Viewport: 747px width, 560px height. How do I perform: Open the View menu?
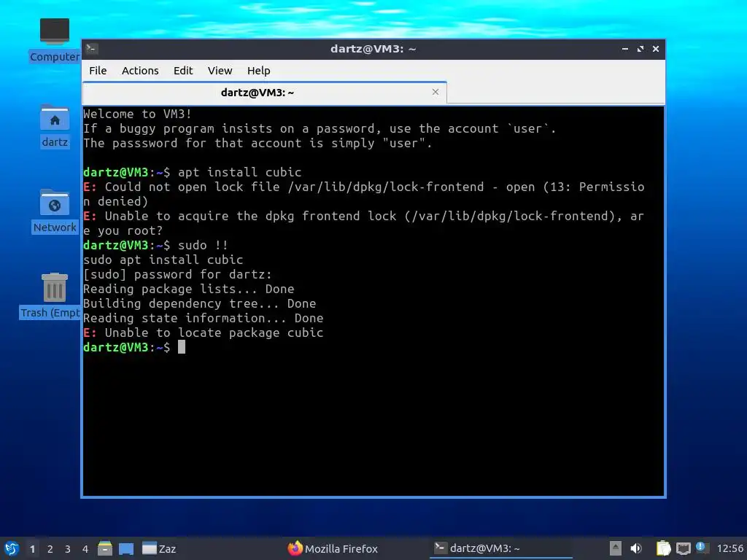[220, 71]
